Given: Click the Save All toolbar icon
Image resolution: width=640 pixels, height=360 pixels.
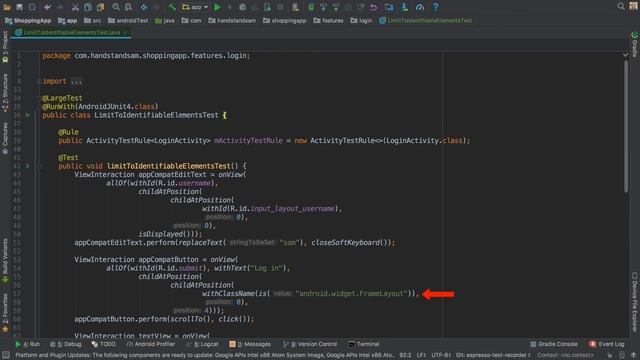Looking at the screenshot, I should point(19,7).
